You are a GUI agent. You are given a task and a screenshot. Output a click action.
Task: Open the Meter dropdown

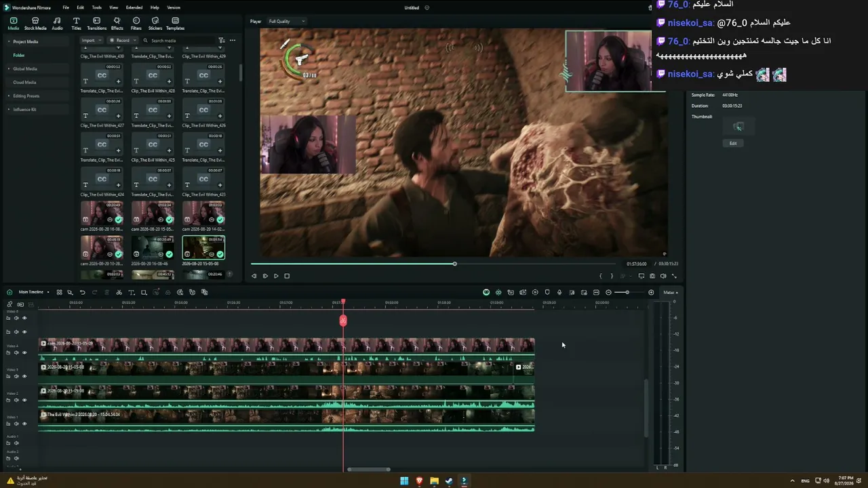(671, 292)
